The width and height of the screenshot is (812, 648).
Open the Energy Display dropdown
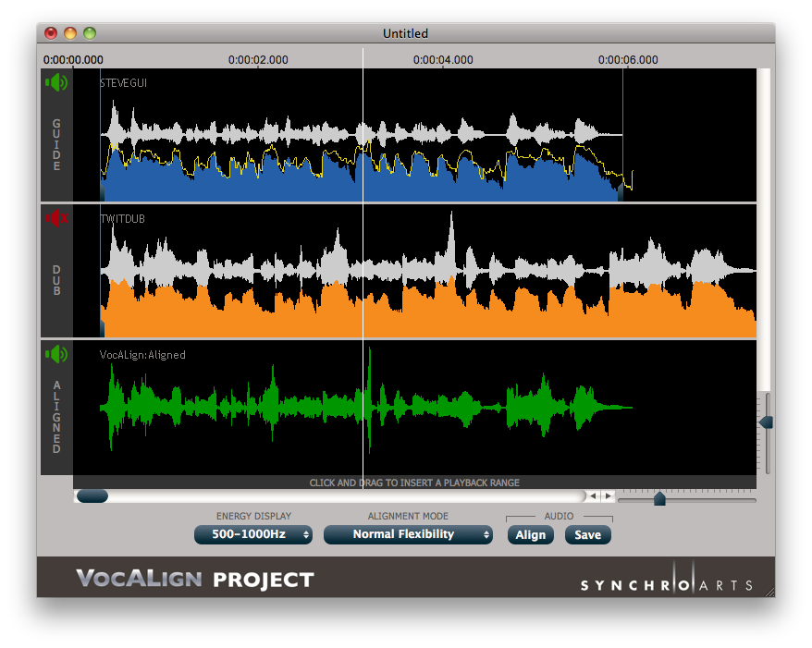pyautogui.click(x=252, y=534)
